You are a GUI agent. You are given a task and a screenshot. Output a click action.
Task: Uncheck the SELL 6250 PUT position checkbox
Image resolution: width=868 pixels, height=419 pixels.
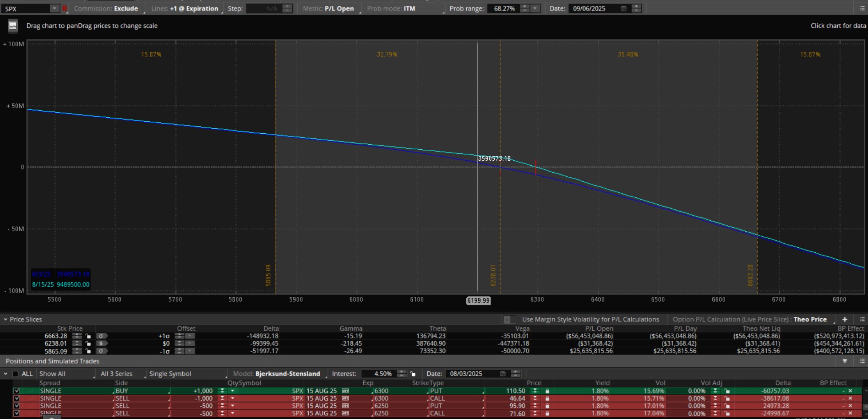click(x=16, y=406)
